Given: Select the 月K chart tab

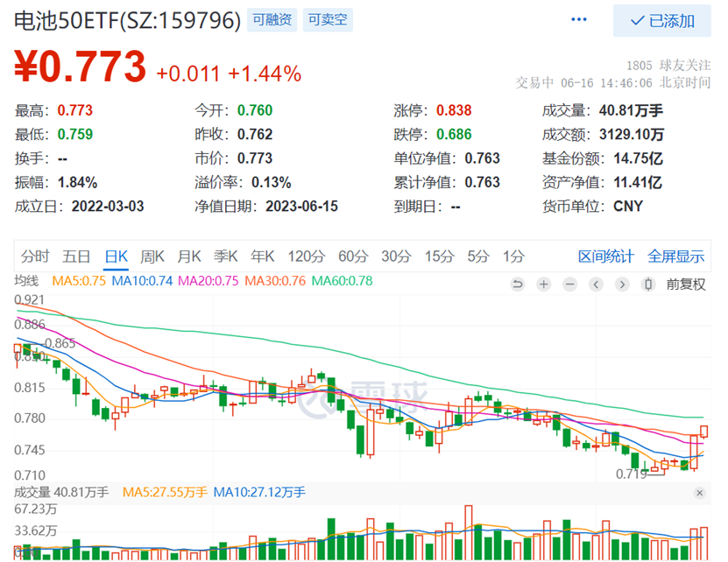Looking at the screenshot, I should [x=189, y=256].
